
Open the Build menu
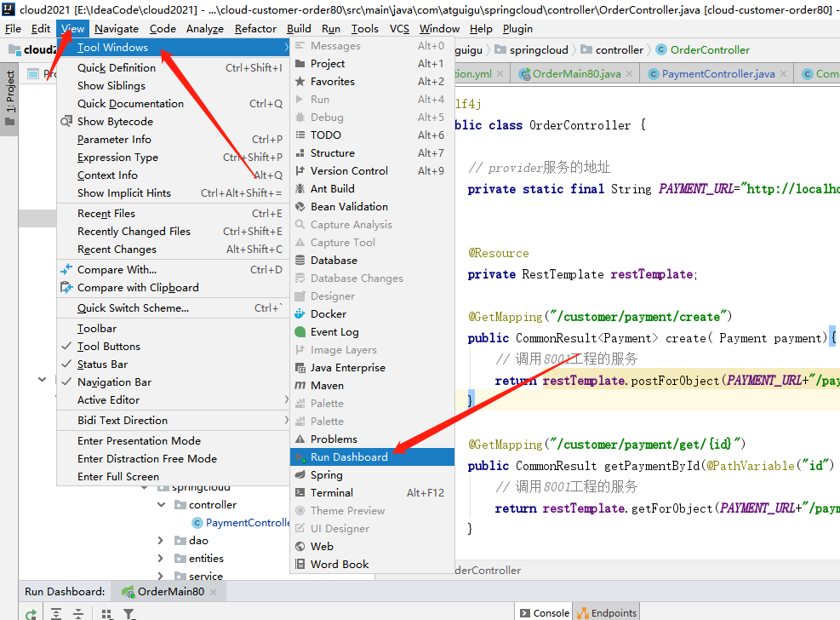click(299, 29)
